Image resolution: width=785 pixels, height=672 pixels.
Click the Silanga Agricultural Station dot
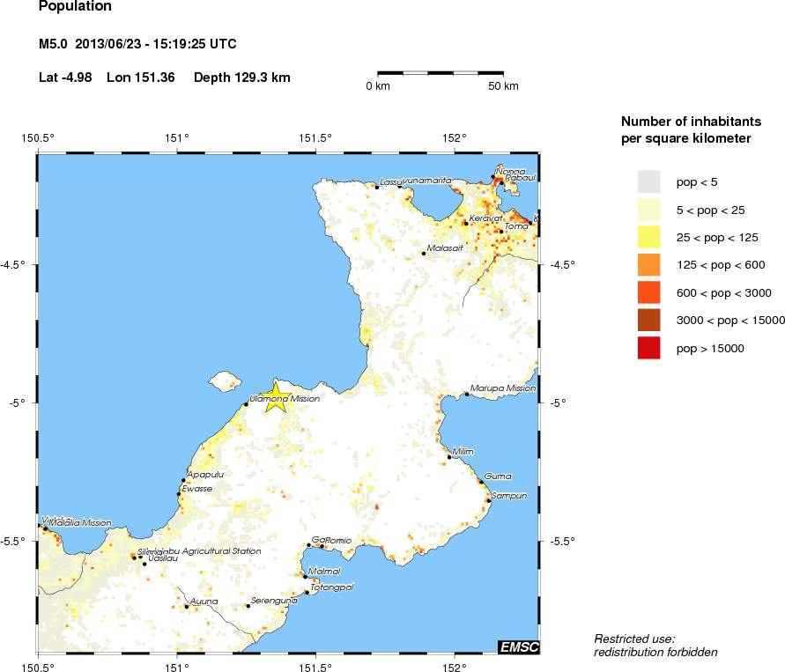tap(133, 558)
